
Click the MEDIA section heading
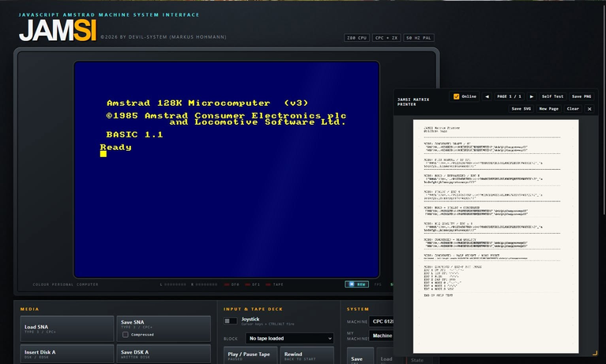[x=30, y=310]
